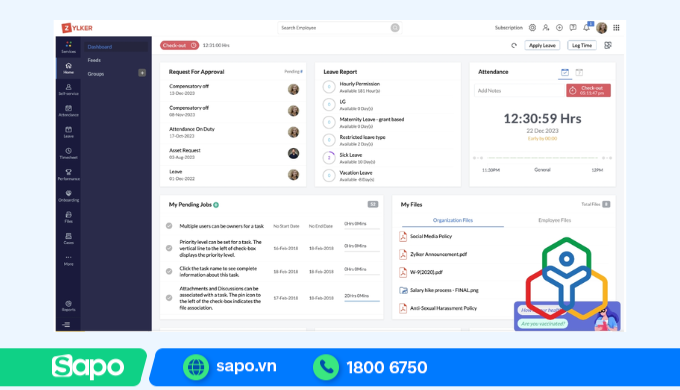Open the W-9(2020).pdf file
Viewport: 680px width, 390px height.
point(426,272)
